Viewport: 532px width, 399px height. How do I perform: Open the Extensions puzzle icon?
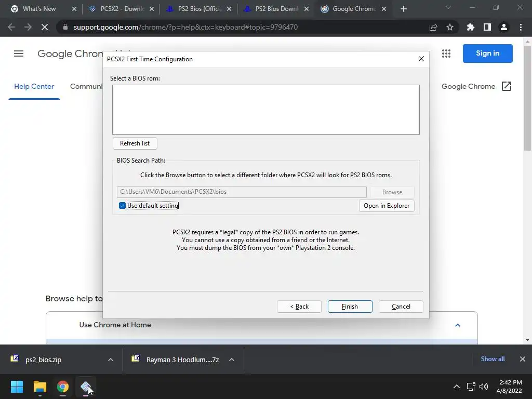[470, 27]
